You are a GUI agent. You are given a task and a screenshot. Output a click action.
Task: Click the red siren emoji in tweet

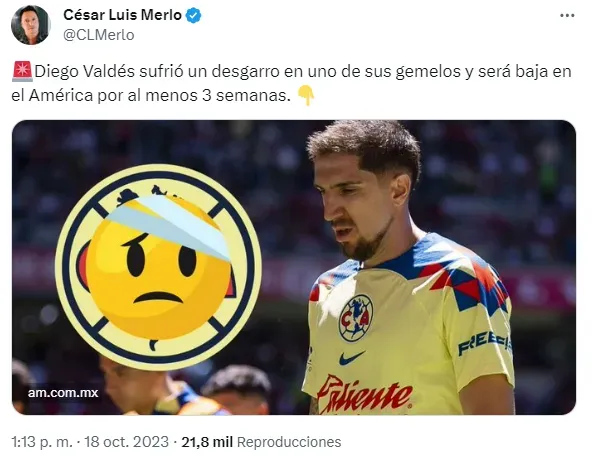coord(23,72)
